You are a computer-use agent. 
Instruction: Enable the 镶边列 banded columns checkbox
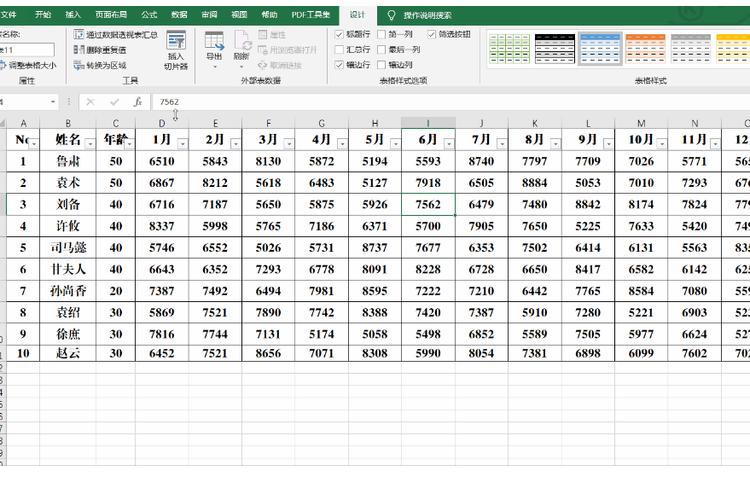click(381, 65)
